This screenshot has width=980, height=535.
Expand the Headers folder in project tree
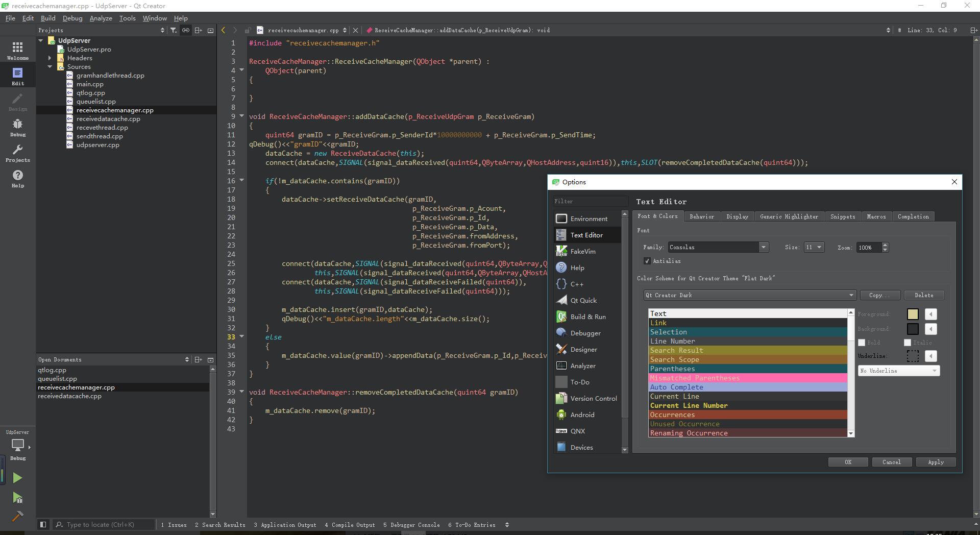point(50,58)
